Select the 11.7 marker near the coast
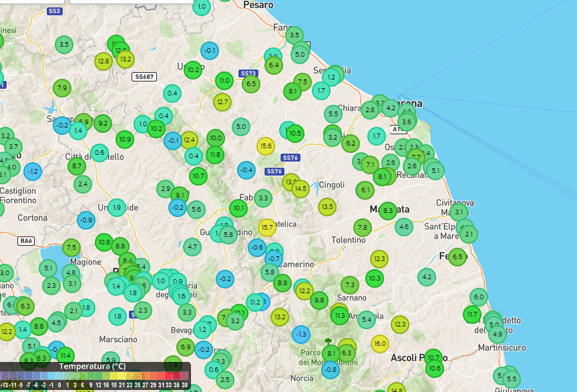This screenshot has height=392, width=577. pos(472,314)
